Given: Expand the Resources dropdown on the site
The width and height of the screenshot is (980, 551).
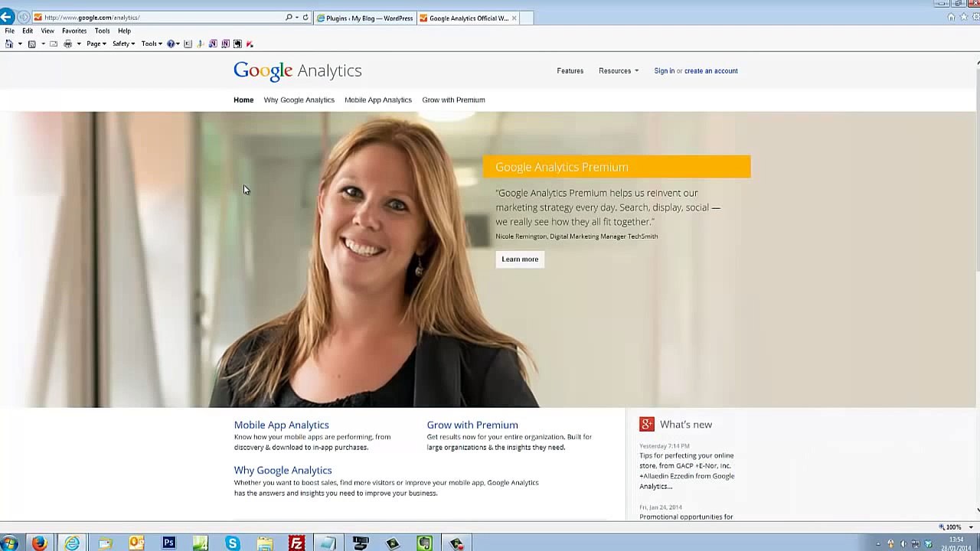Looking at the screenshot, I should [x=618, y=70].
